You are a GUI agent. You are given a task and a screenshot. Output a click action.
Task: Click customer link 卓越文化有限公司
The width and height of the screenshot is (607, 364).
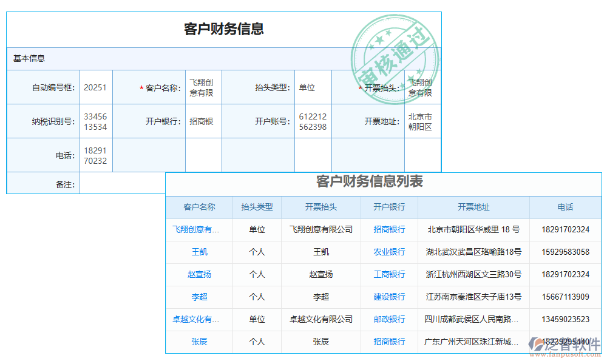pos(200,319)
